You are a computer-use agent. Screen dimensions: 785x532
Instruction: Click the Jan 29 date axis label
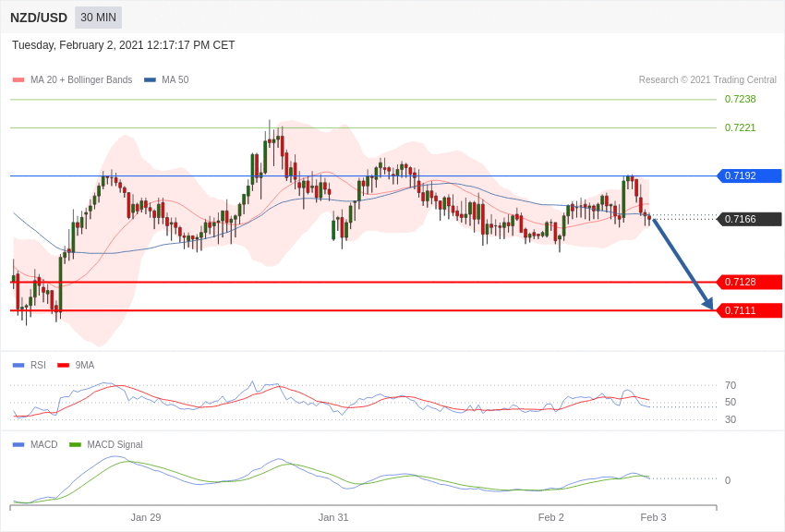pos(146,517)
